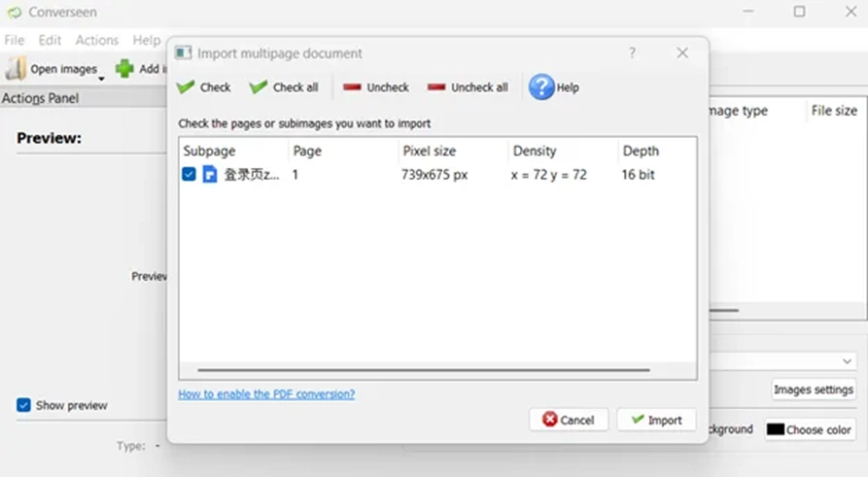Viewport: 868px width, 477px height.
Task: Uncheck the subpage row checkbox
Action: pos(189,174)
